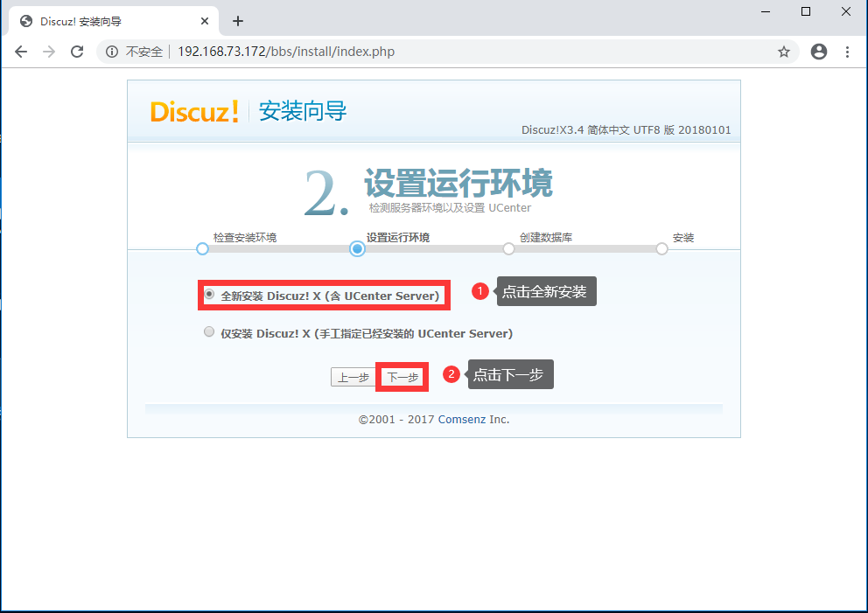Select the Discuz! 安装向导 browser tab

105,20
